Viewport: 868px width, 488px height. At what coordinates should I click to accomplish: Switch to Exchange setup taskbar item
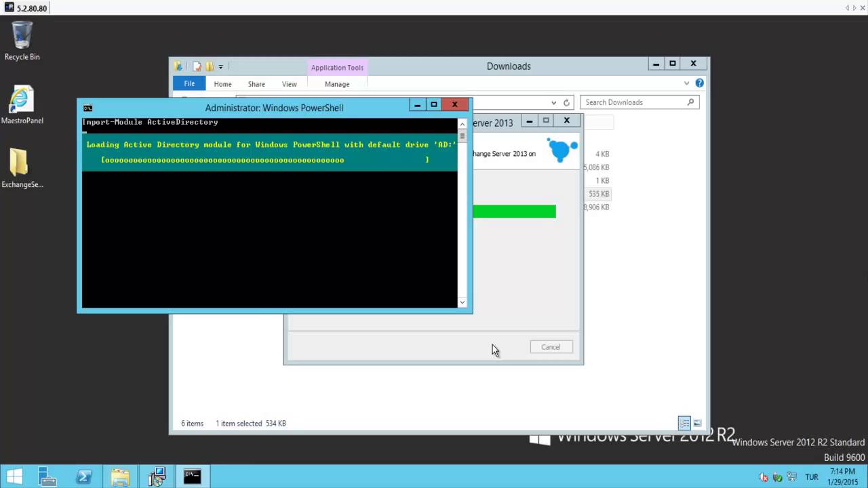click(157, 476)
